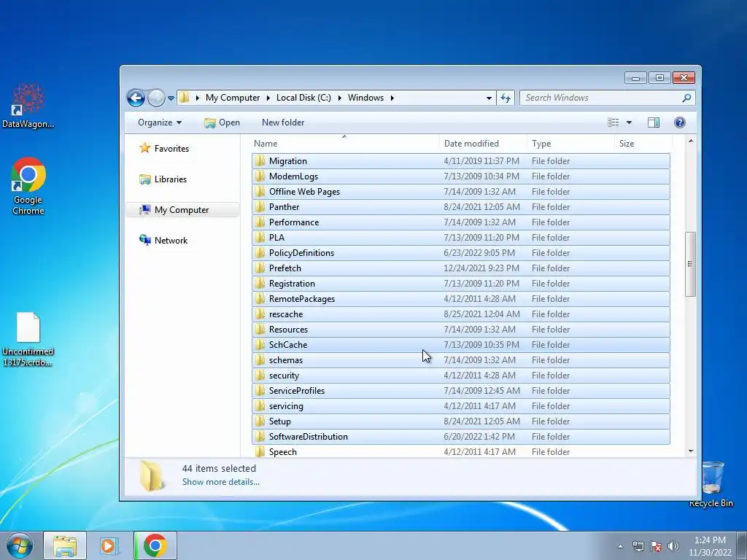747x560 pixels.
Task: Select the Prefetch folder icon
Action: (x=260, y=268)
